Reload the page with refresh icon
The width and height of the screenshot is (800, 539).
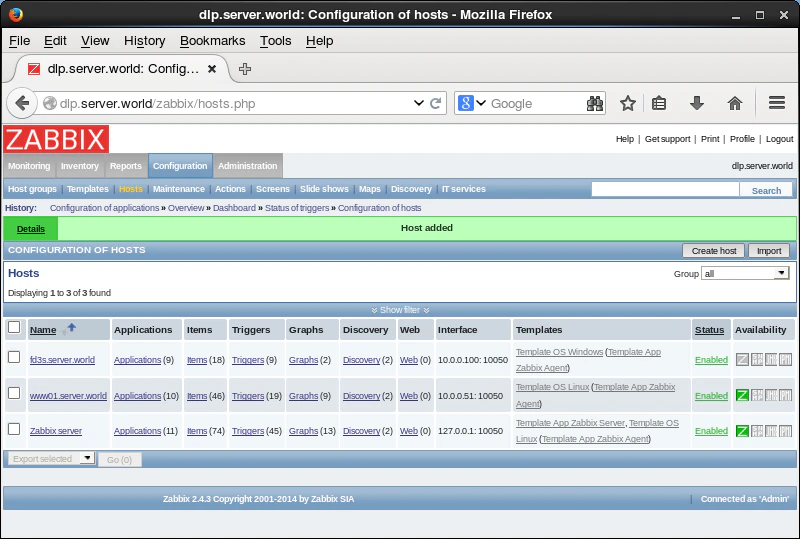pyautogui.click(x=435, y=104)
